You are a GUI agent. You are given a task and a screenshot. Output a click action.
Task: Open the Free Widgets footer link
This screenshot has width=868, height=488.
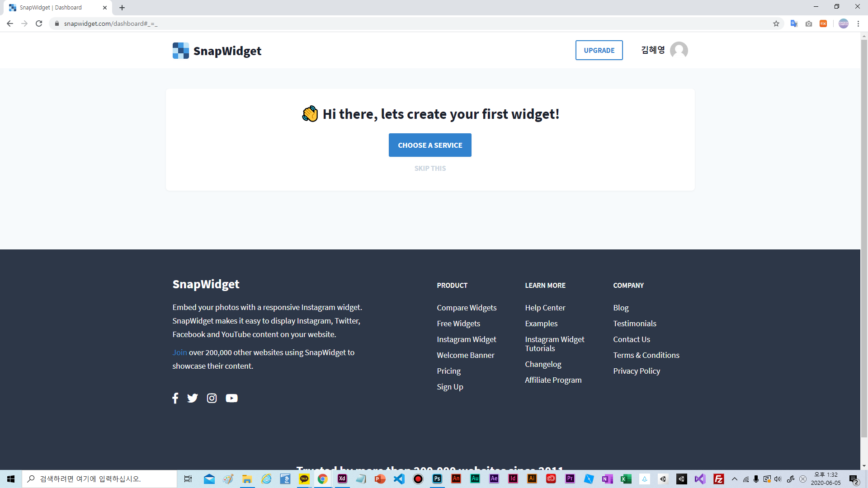pyautogui.click(x=458, y=324)
